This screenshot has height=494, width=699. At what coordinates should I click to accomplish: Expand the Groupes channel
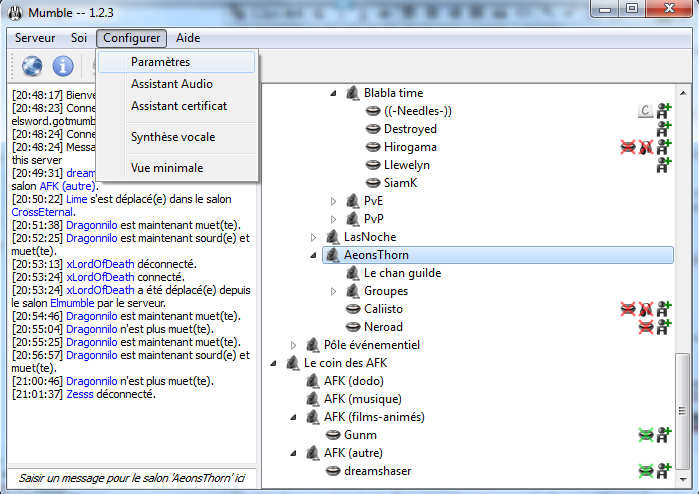pyautogui.click(x=333, y=291)
